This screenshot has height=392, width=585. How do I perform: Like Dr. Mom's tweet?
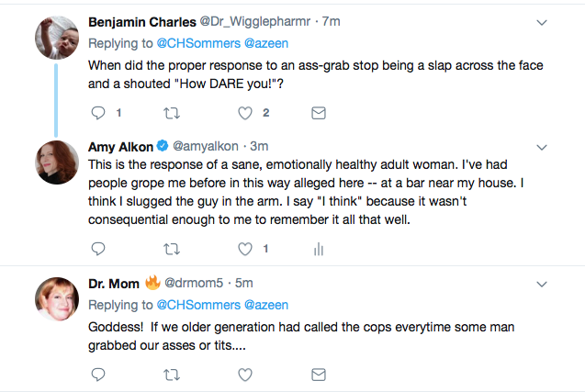[245, 374]
